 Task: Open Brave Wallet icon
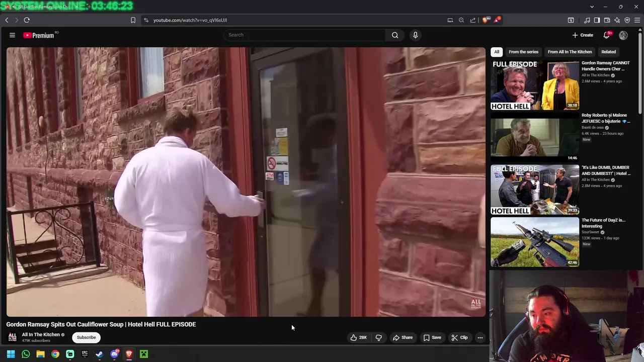point(607,20)
